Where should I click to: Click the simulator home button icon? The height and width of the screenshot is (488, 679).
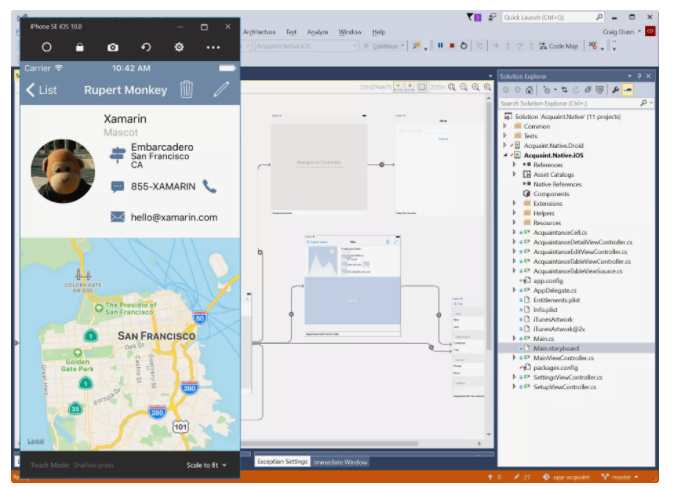pos(46,47)
